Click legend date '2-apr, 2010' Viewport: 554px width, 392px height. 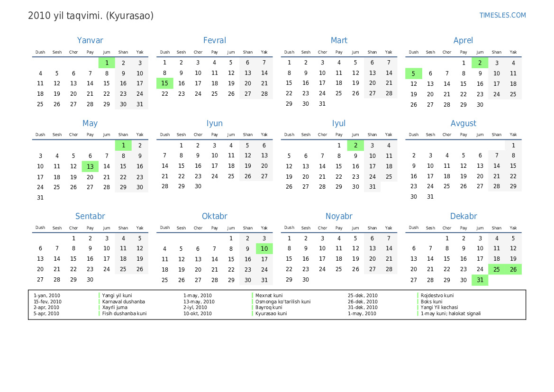pos(46,308)
